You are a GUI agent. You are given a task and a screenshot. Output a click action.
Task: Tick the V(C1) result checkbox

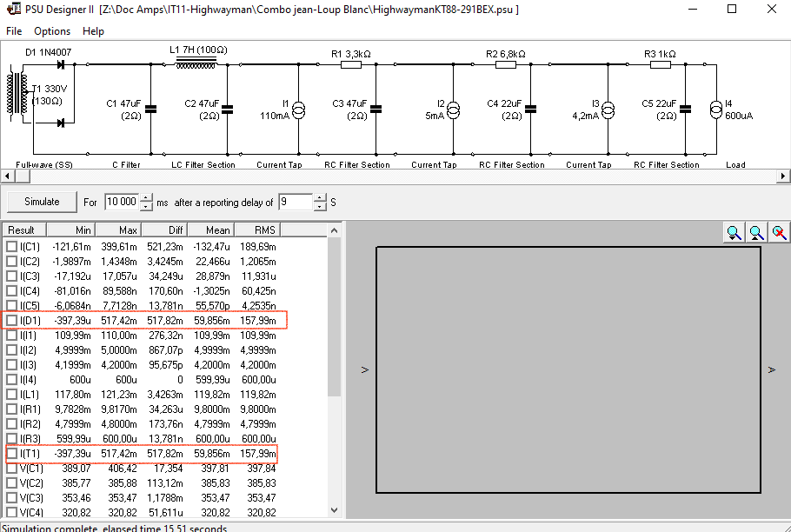tap(11, 468)
